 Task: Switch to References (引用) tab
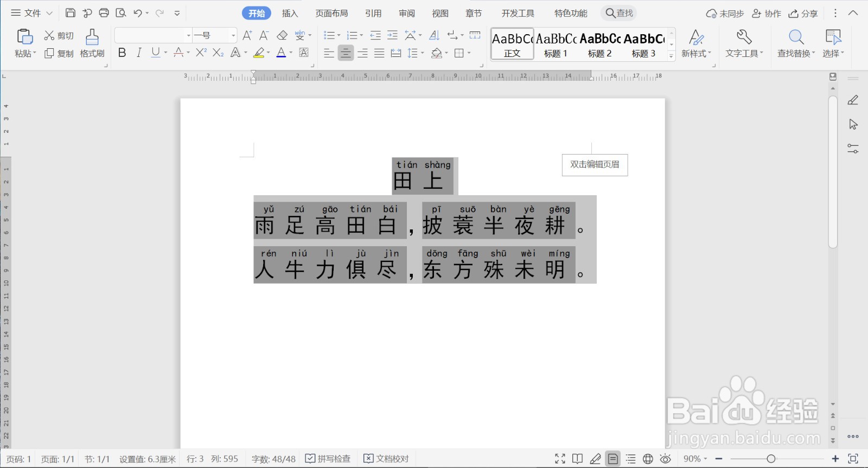click(373, 13)
